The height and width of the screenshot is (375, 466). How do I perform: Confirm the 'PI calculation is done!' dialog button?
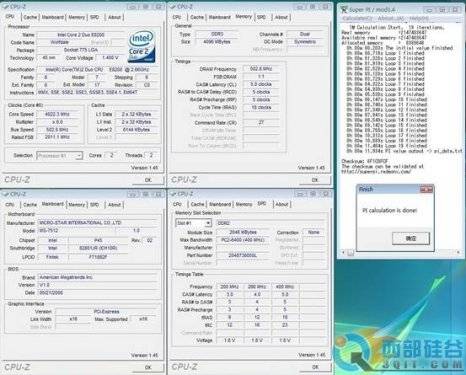(x=411, y=238)
